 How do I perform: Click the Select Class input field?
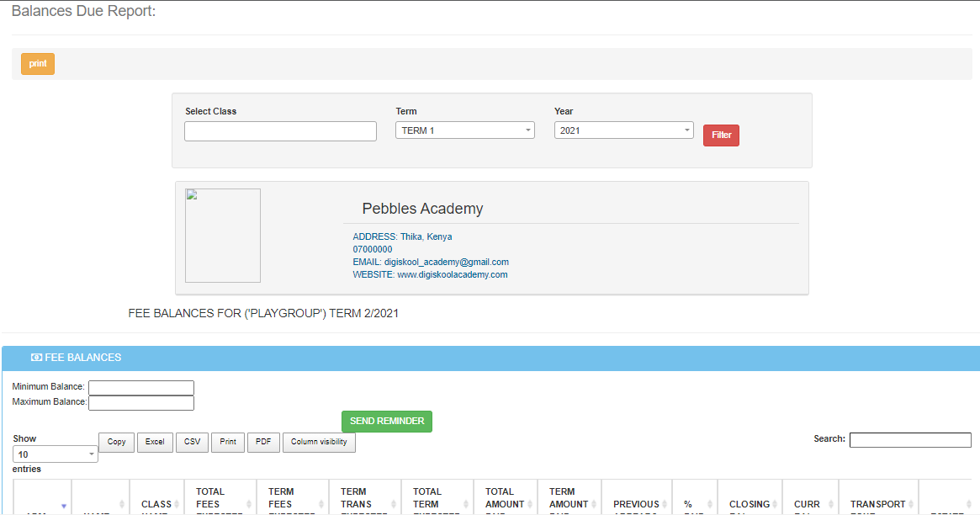point(280,131)
